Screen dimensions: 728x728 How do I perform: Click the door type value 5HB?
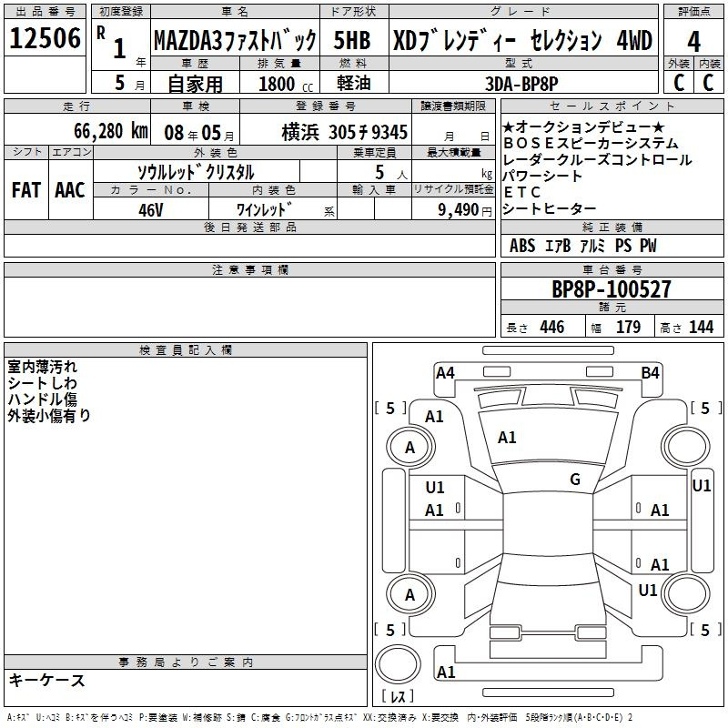(352, 40)
